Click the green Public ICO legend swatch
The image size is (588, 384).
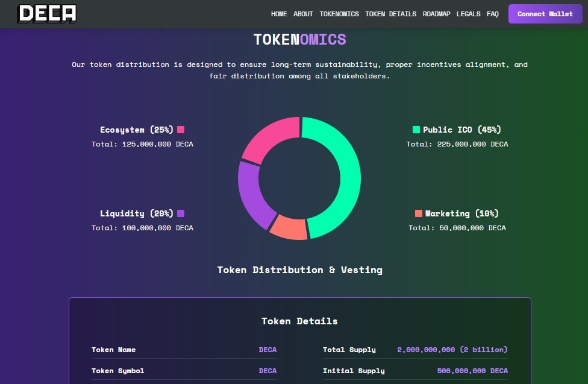(416, 130)
